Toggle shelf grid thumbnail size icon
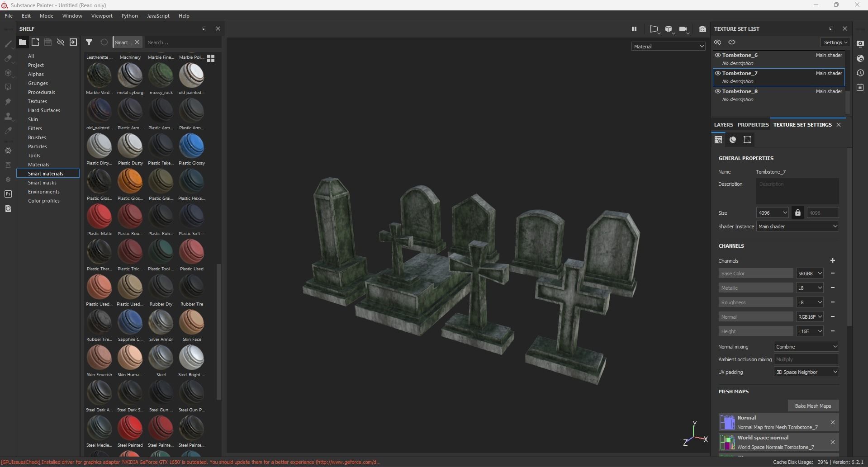868x467 pixels. click(x=211, y=58)
